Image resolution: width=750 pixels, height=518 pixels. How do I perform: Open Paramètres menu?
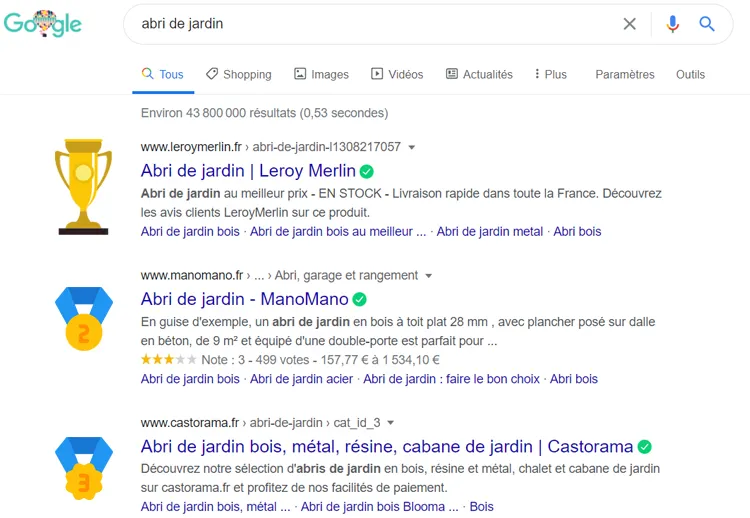coord(625,75)
